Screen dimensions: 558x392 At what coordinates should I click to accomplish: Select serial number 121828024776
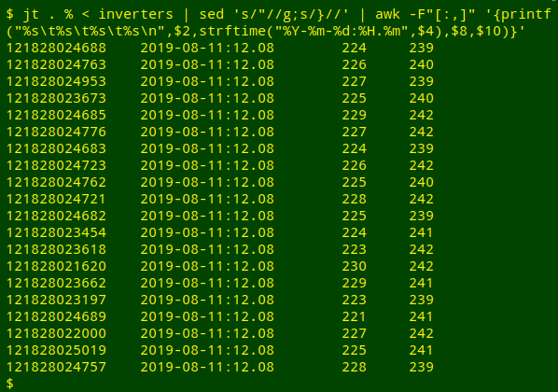(x=56, y=132)
